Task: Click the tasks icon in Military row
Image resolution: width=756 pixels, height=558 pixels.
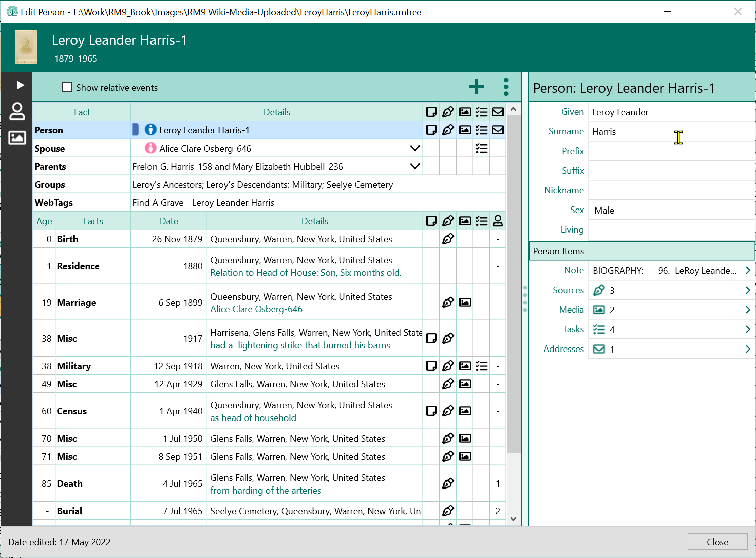Action: point(482,366)
